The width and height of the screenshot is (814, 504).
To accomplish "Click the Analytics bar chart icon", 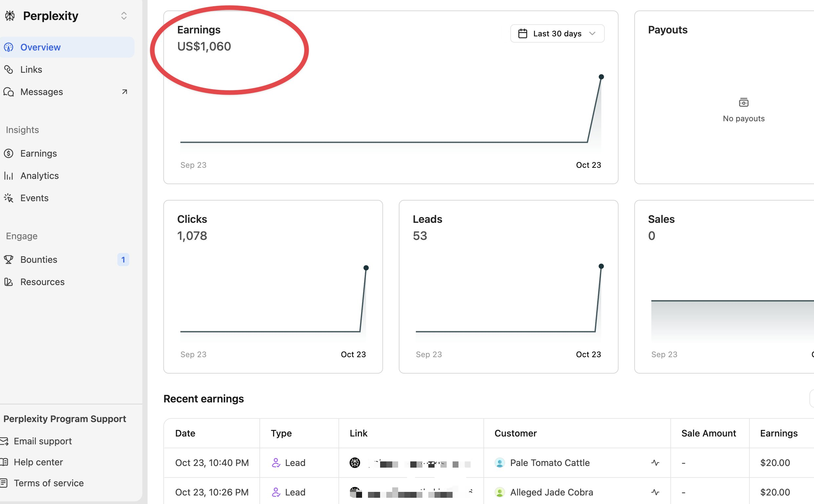I will (9, 176).
